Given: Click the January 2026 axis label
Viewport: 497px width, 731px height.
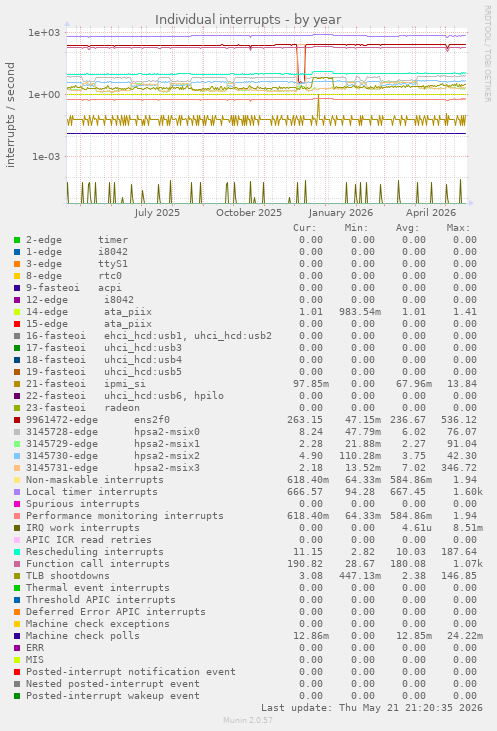Looking at the screenshot, I should pyautogui.click(x=340, y=213).
